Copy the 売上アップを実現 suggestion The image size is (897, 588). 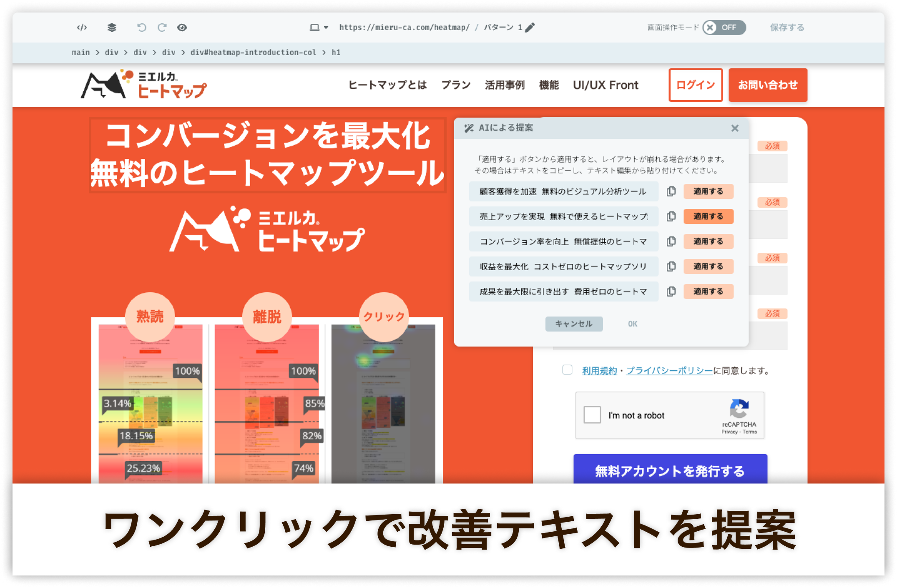tap(671, 216)
